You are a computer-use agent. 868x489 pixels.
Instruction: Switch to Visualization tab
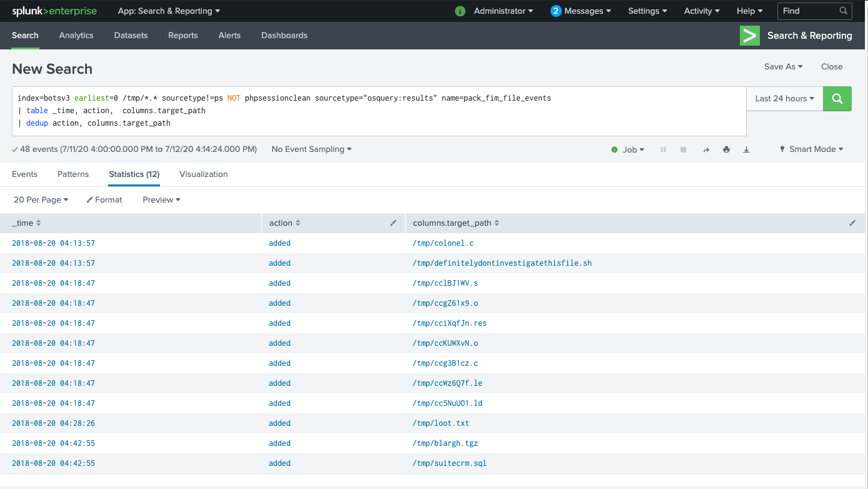tap(204, 174)
